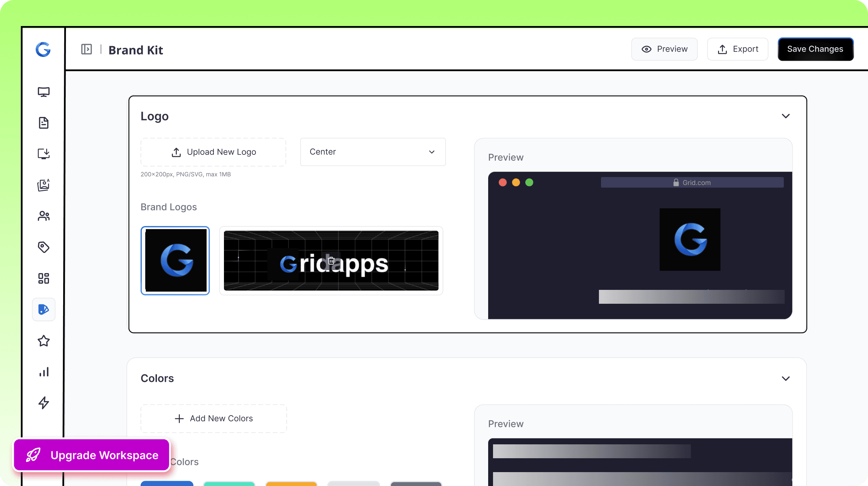This screenshot has height=486, width=868.
Task: Click the dashboard widgets grid icon
Action: pyautogui.click(x=43, y=278)
